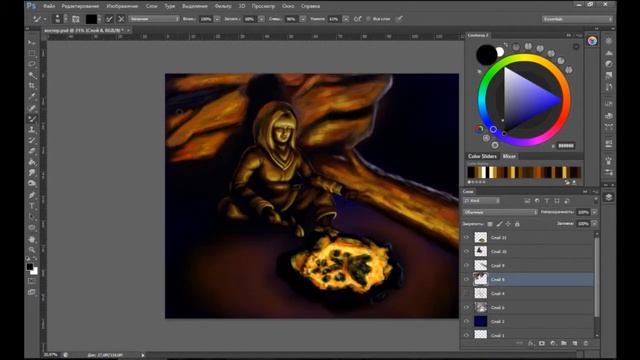Open the Mix 90% value slider arrow

[303, 19]
